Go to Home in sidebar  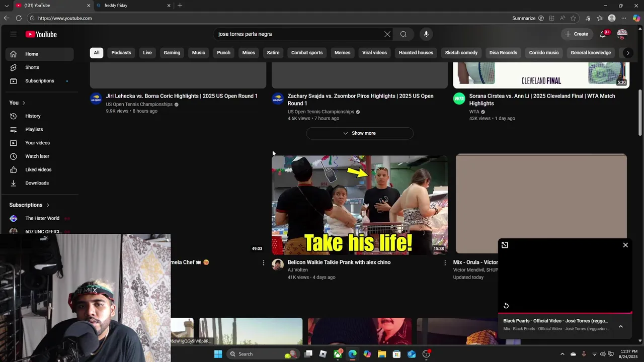40,54
